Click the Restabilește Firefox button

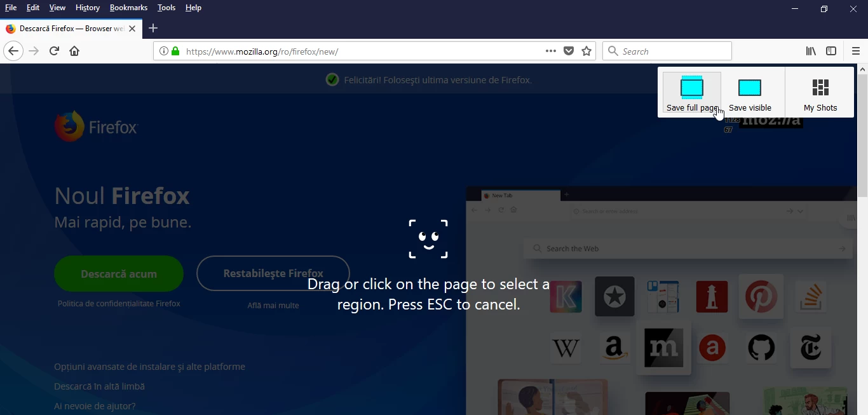point(273,274)
